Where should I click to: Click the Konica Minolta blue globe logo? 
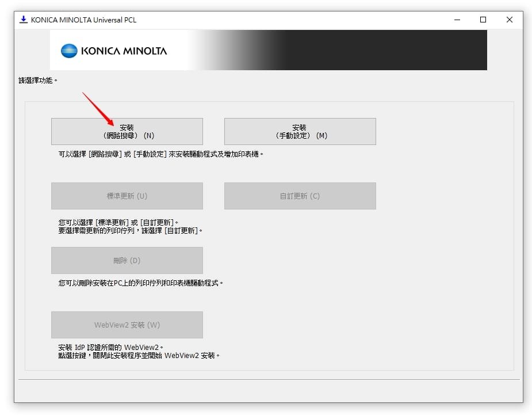[69, 51]
